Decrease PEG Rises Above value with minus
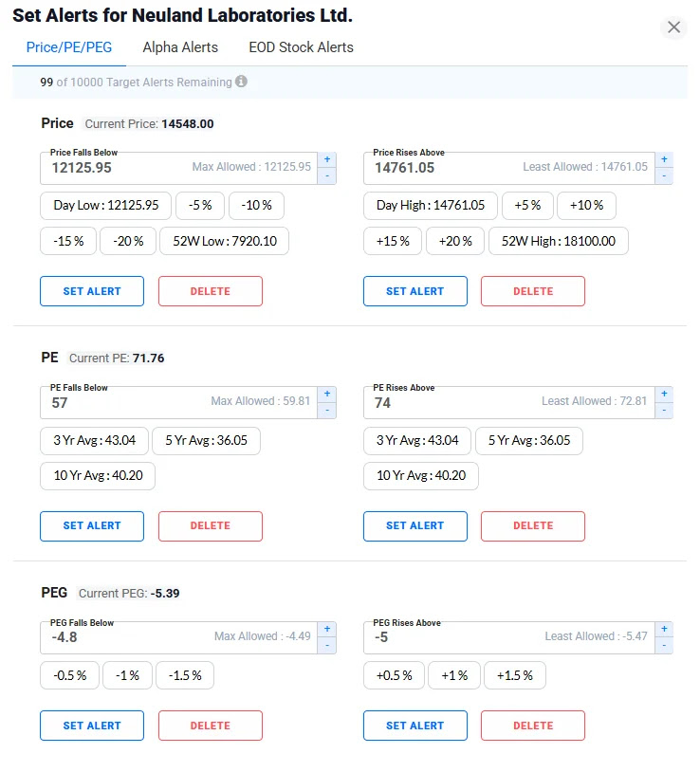Image resolution: width=700 pixels, height=772 pixels. [664, 646]
